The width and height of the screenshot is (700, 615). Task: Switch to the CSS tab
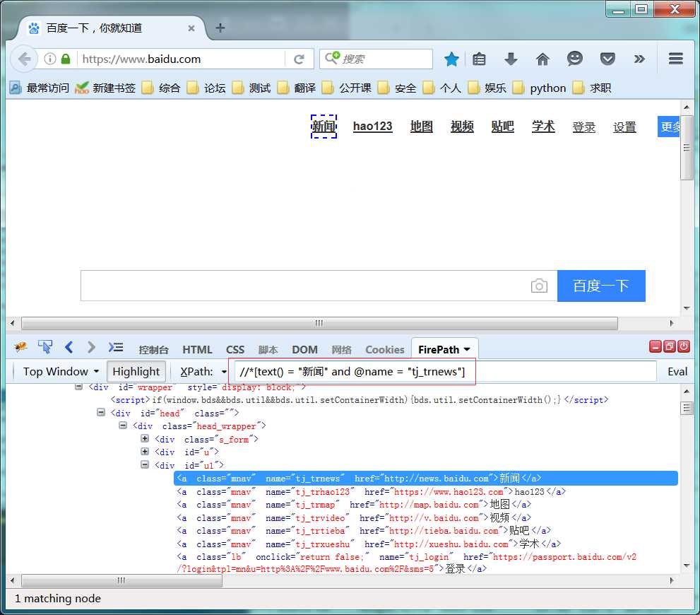(235, 350)
